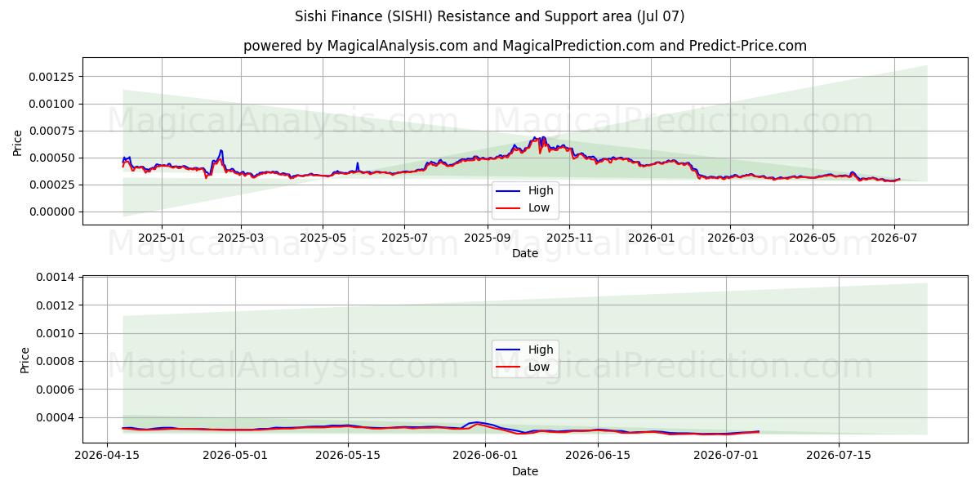Select the '0.00050' tick on the top chart
Image resolution: width=980 pixels, height=490 pixels.
(x=51, y=158)
